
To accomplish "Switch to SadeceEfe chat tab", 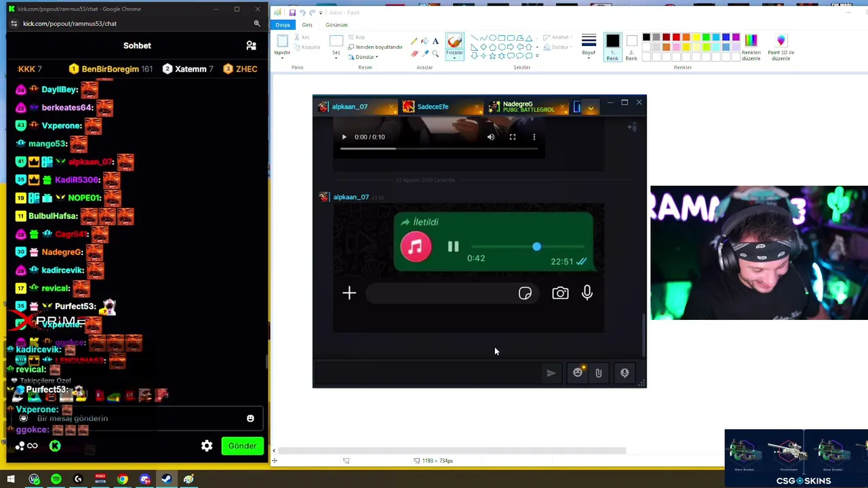I will point(441,107).
